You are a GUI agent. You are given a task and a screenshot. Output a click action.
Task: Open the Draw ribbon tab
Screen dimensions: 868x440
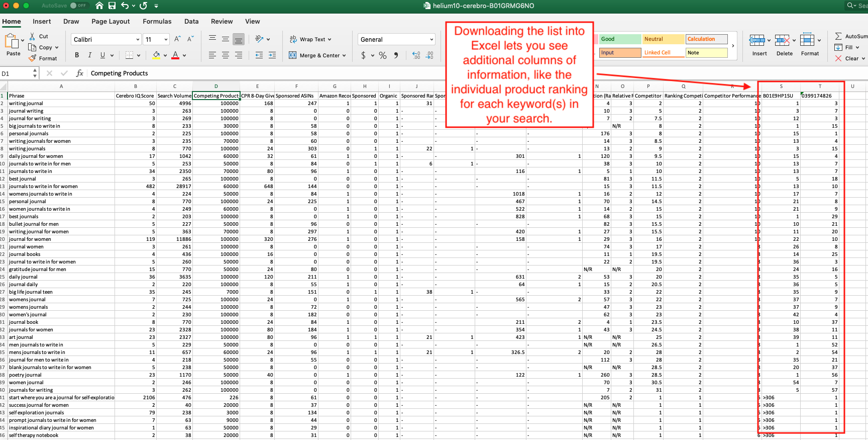(71, 21)
